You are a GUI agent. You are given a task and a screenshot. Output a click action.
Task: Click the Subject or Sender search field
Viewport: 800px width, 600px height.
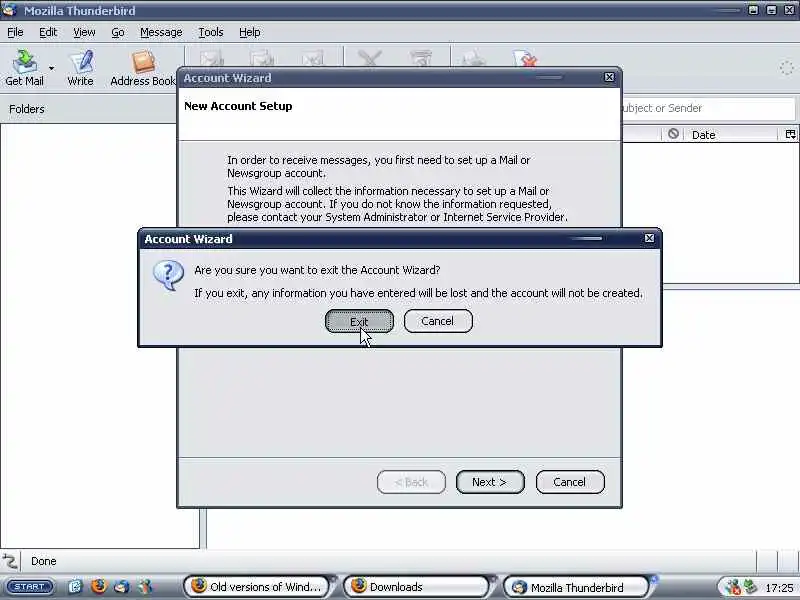tap(708, 108)
